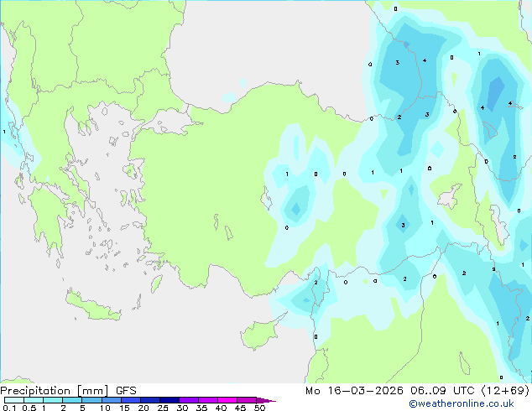
Task: Click the 45–50 mm magenta legend swatch
Action: point(247,400)
